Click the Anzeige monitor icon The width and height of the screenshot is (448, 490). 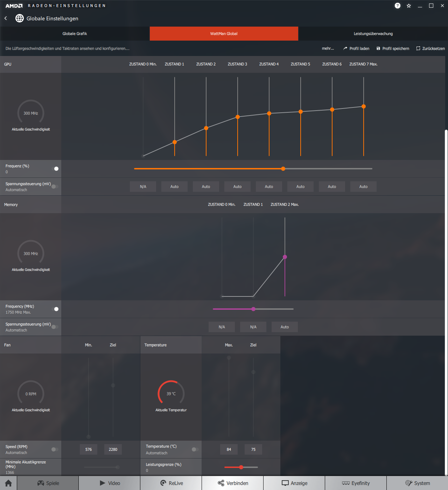(285, 483)
